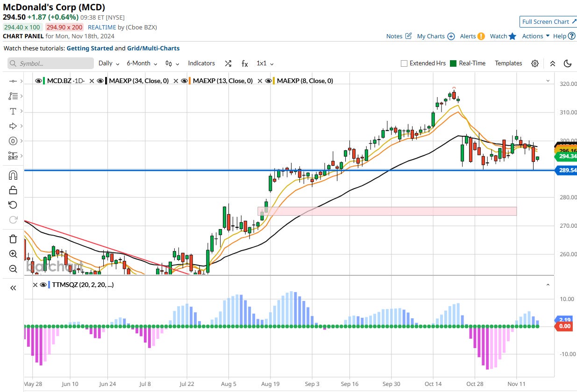The width and height of the screenshot is (577, 392).
Task: Remove the MAEXP 34 indicator
Action: [x=92, y=81]
